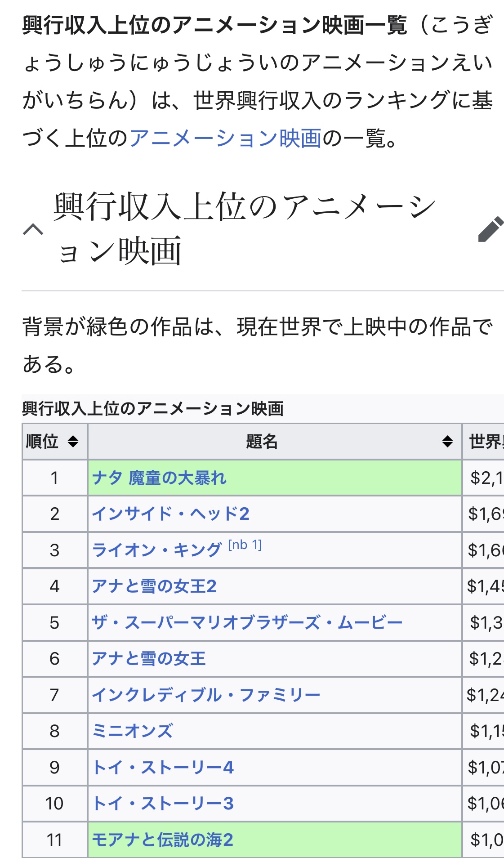The height and width of the screenshot is (858, 504).
Task: Open インクレディブル・ファミリー link
Action: 206,695
